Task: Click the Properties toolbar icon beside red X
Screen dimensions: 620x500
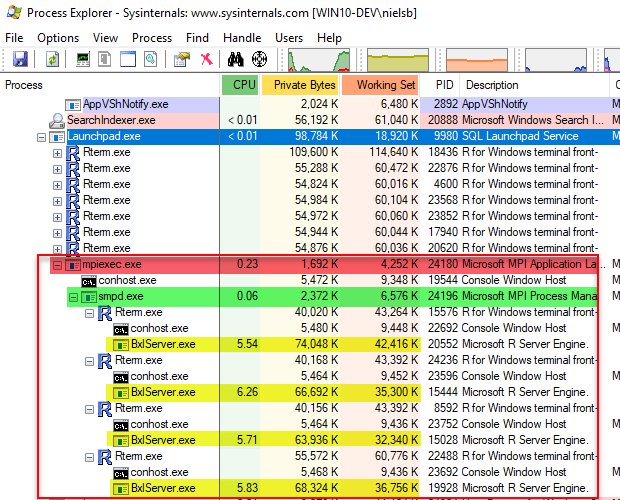Action: pyautogui.click(x=182, y=59)
